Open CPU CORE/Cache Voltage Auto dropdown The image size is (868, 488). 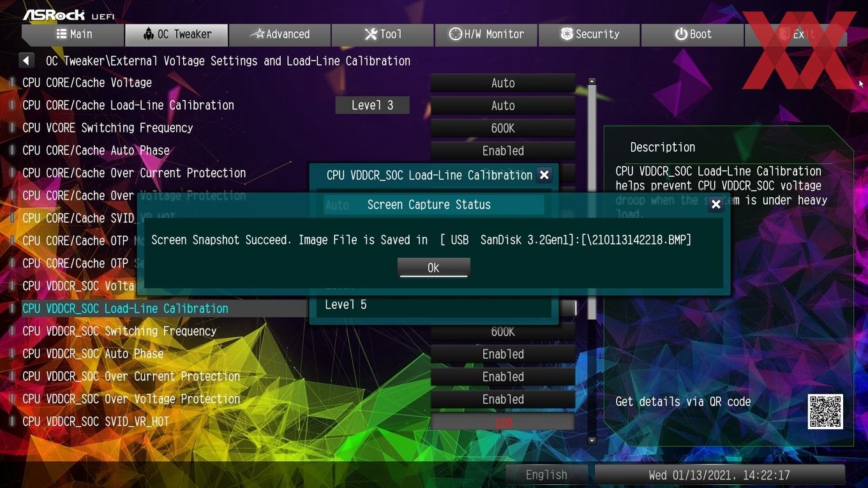coord(503,83)
